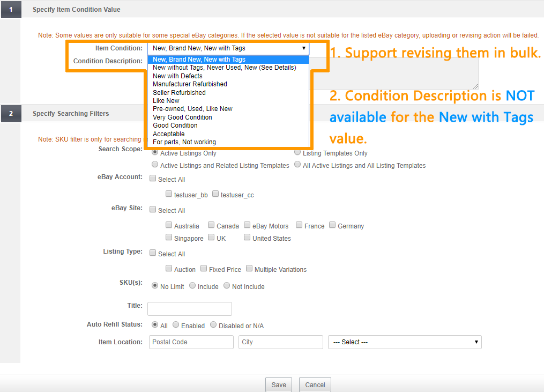Choose All Active Listings and All Listing Templates
This screenshot has width=544, height=392.
click(297, 164)
